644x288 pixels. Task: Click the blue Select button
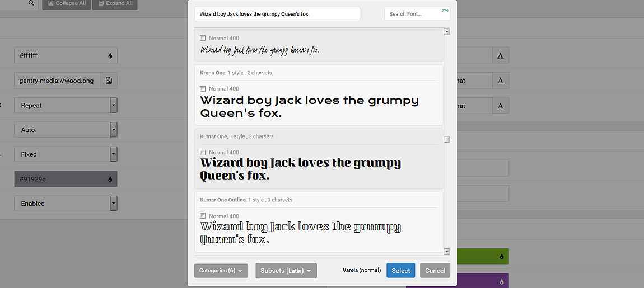tap(400, 271)
